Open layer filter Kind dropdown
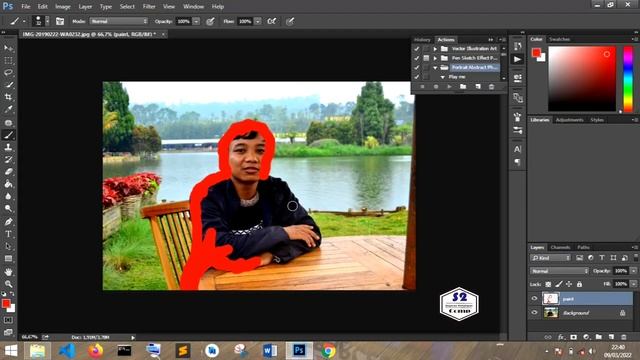Image resolution: width=640 pixels, height=360 pixels. [550, 258]
